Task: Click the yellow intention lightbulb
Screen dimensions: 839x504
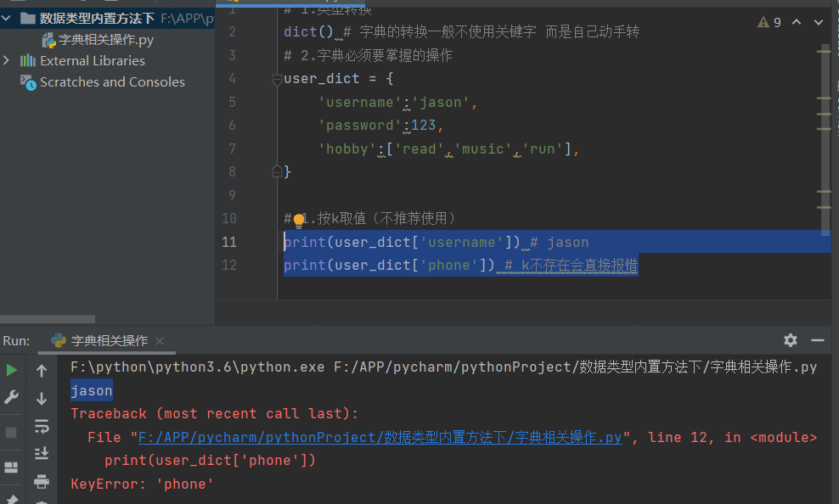Action: tap(299, 220)
